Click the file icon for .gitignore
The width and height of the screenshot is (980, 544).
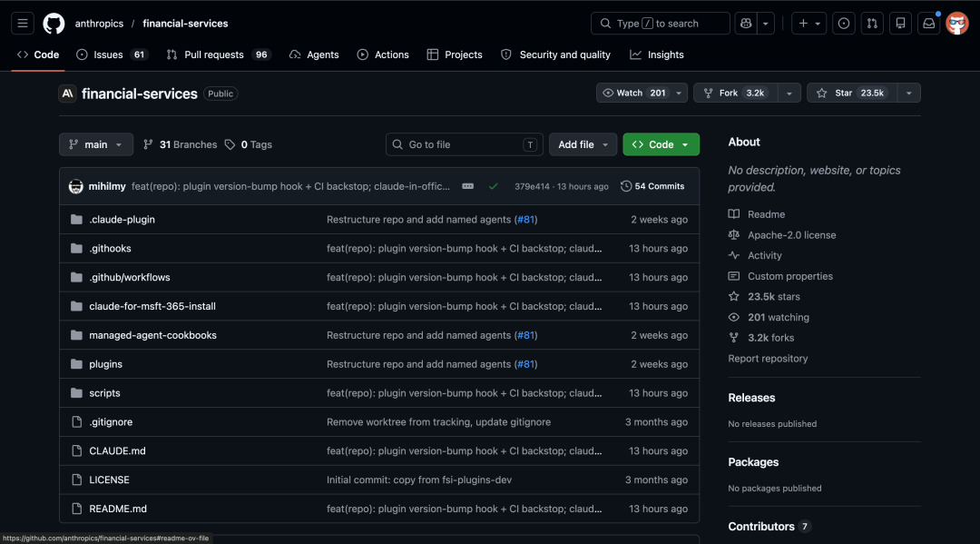click(x=76, y=422)
